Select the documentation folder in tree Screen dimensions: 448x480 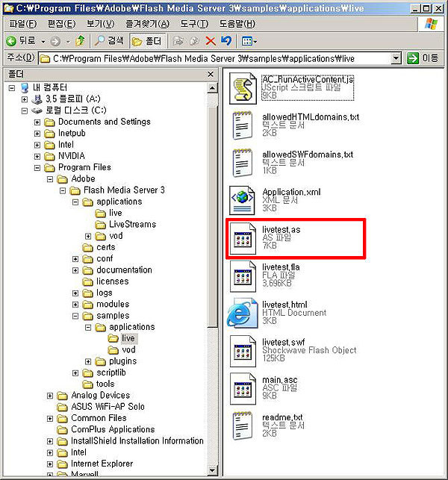117,270
